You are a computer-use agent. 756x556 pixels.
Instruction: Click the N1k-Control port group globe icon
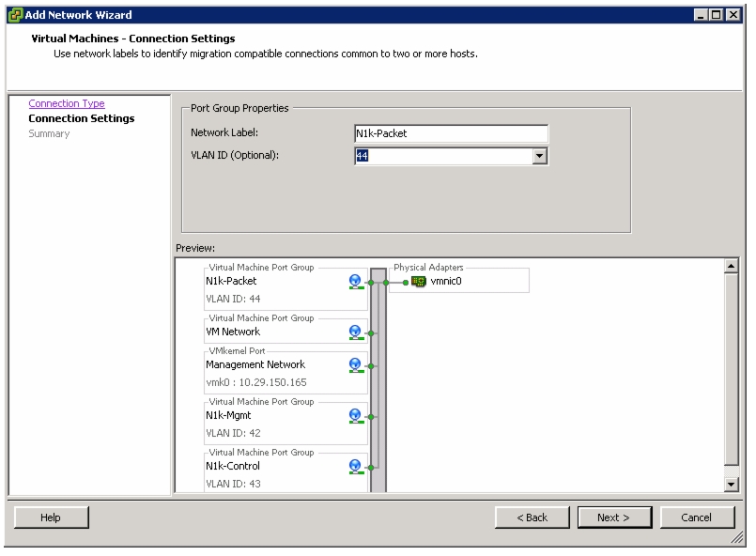tap(356, 467)
